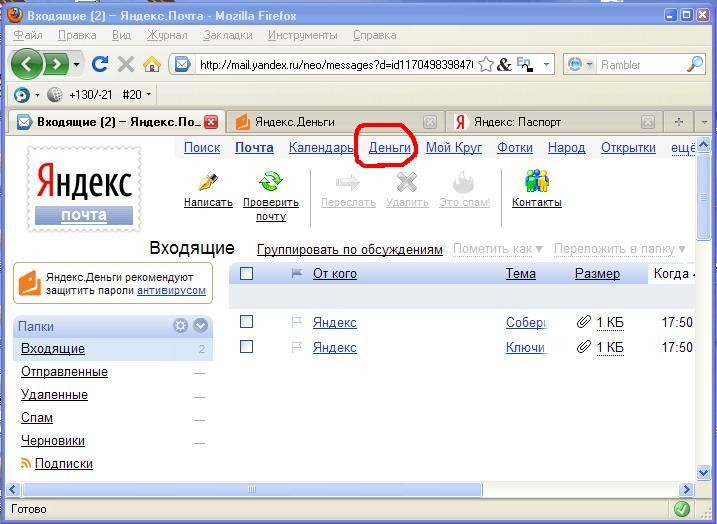Click Группировать по обсуждениям link
The height and width of the screenshot is (524, 717).
[x=350, y=250]
